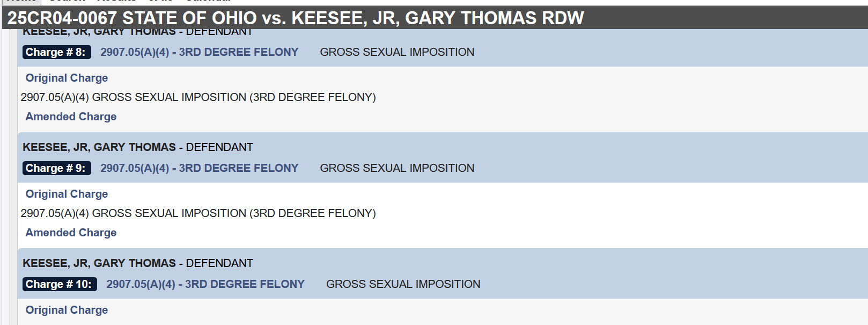Click partially hidden defendant row above Charge 8
The width and height of the screenshot is (868, 325).
tap(138, 32)
